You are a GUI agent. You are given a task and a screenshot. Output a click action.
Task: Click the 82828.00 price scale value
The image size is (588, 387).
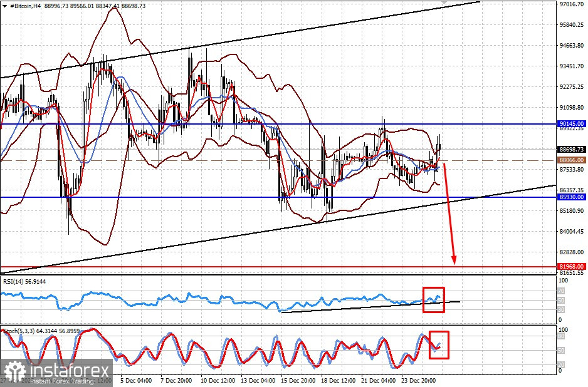(x=572, y=252)
